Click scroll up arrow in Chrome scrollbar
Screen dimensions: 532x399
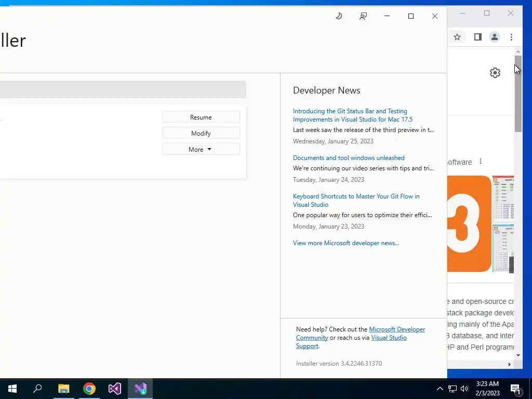(x=518, y=51)
